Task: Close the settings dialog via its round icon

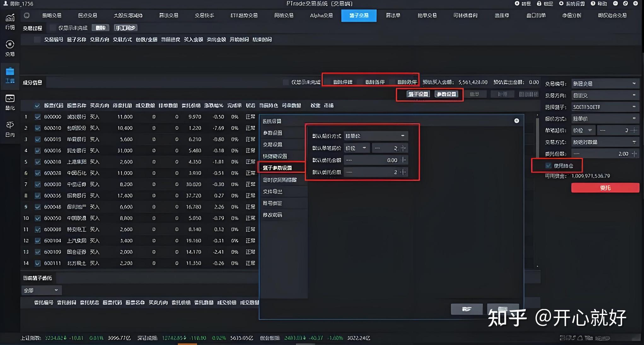Action: [516, 121]
